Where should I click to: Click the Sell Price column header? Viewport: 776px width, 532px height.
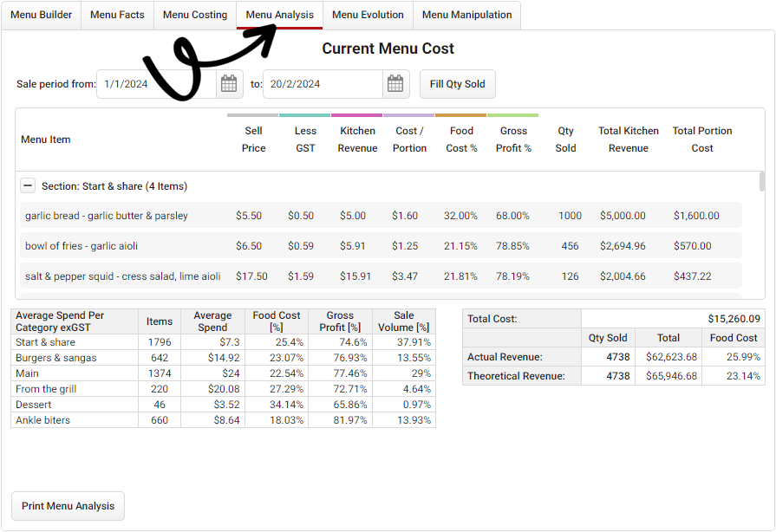pyautogui.click(x=253, y=139)
